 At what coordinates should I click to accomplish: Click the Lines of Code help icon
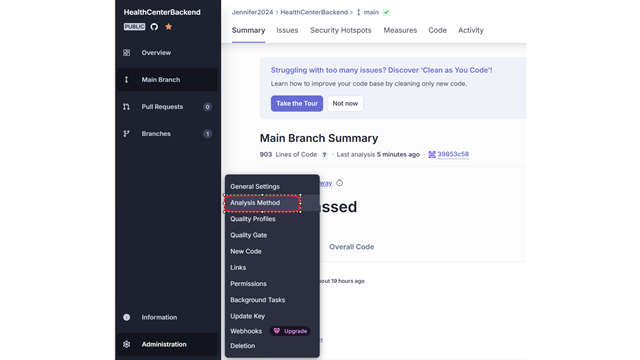coord(324,155)
